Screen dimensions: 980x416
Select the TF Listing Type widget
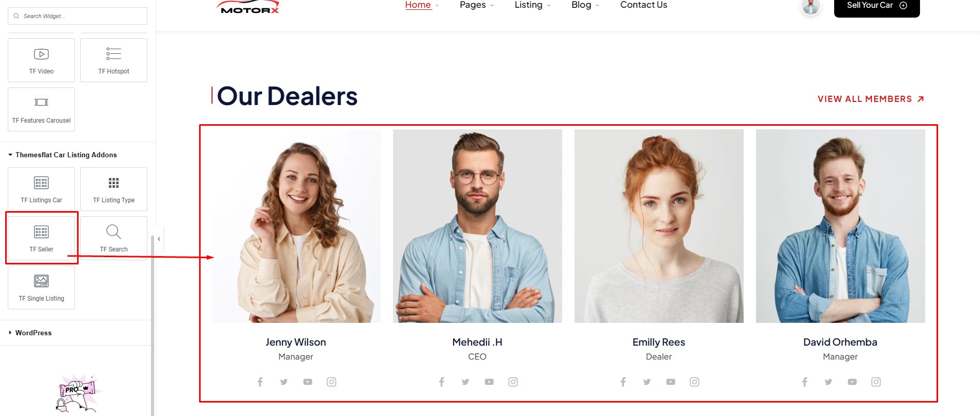click(114, 189)
